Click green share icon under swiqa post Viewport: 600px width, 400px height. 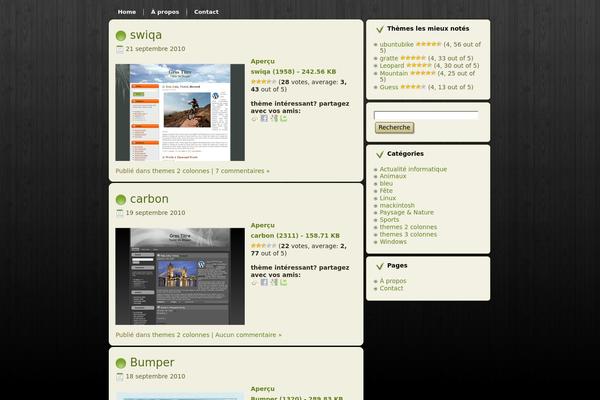pos(284,118)
